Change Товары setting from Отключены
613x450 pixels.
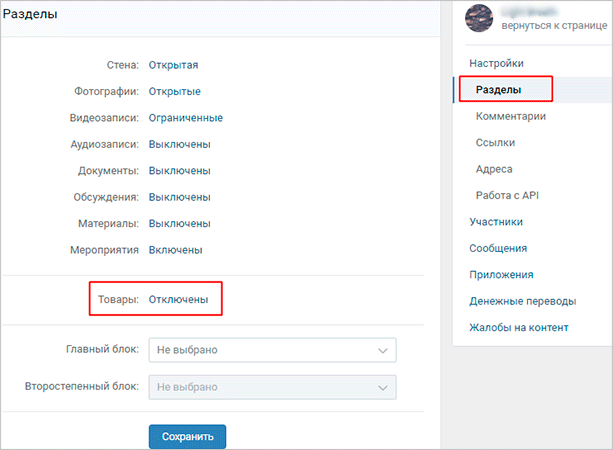(x=178, y=299)
